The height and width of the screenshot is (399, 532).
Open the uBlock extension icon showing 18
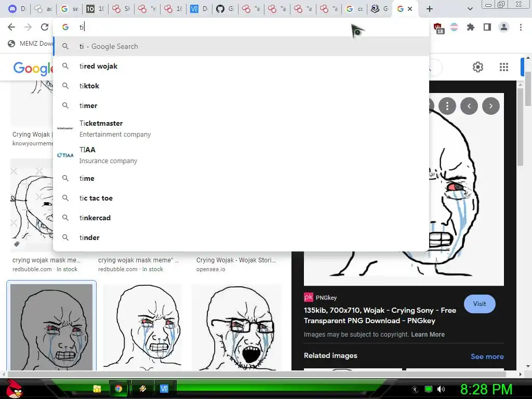[438, 28]
